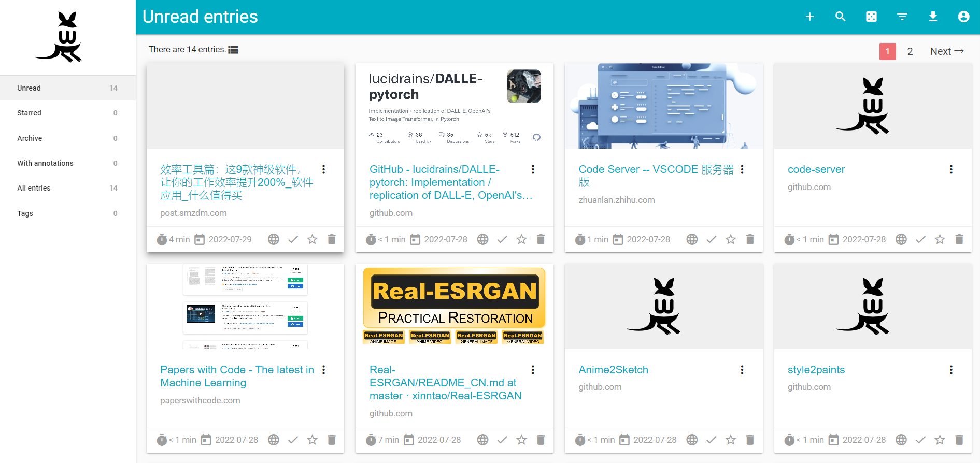Open the user account icon
The image size is (980, 463).
click(x=963, y=17)
